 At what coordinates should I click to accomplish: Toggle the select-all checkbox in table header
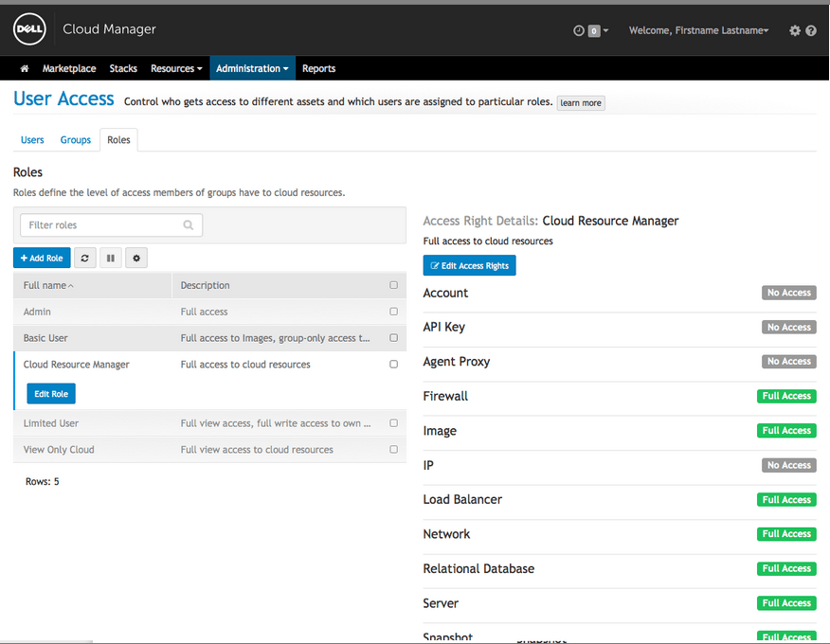point(393,285)
